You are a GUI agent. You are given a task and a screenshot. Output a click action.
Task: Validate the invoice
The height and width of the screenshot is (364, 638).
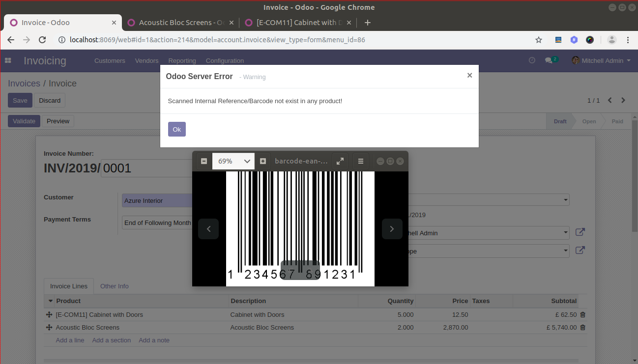click(24, 121)
